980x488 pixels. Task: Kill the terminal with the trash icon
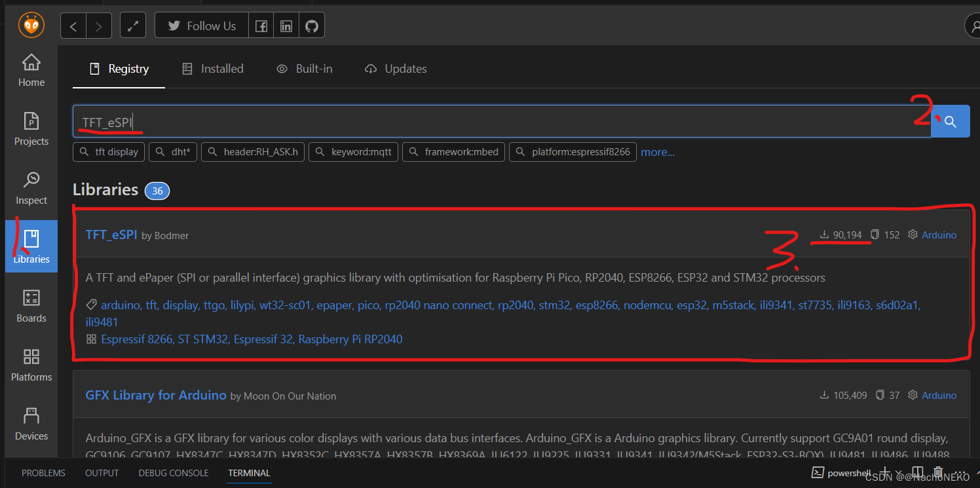[x=938, y=472]
